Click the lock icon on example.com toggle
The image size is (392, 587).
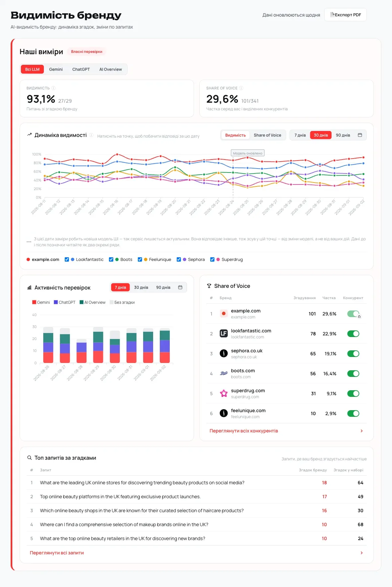click(359, 316)
